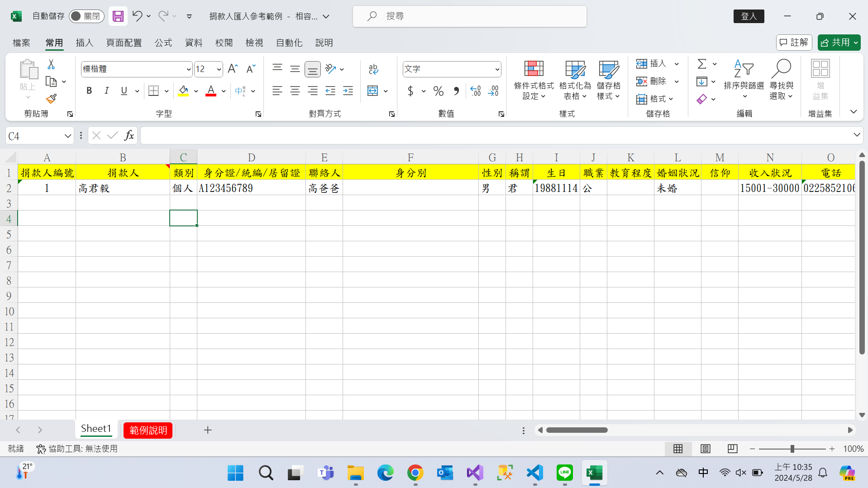Open Excel from the Windows taskbar

pos(594,473)
